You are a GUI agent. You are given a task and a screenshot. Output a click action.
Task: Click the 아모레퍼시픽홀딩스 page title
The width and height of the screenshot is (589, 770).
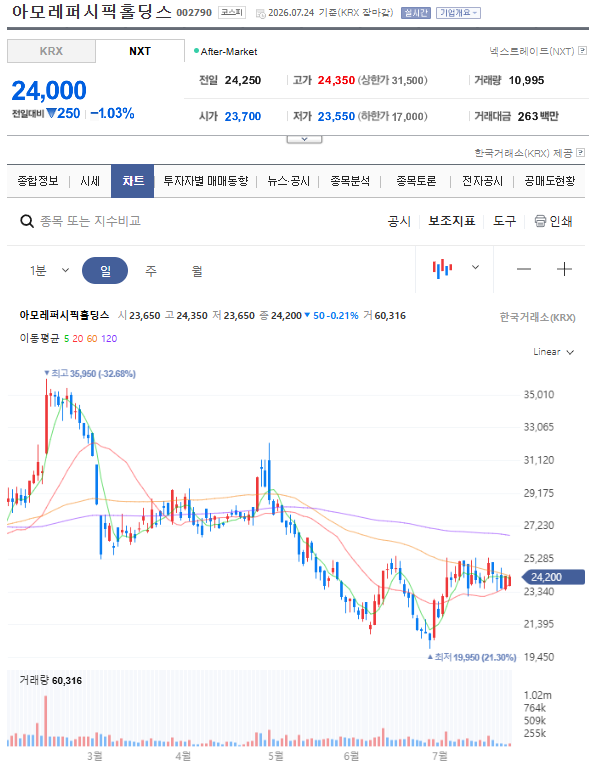91,12
